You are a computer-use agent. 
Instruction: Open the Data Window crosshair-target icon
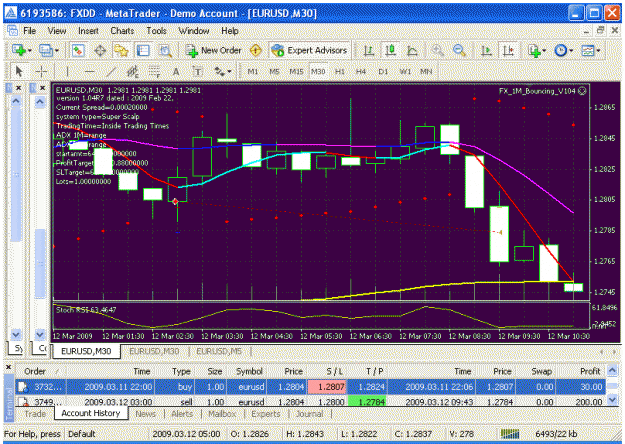pos(100,51)
